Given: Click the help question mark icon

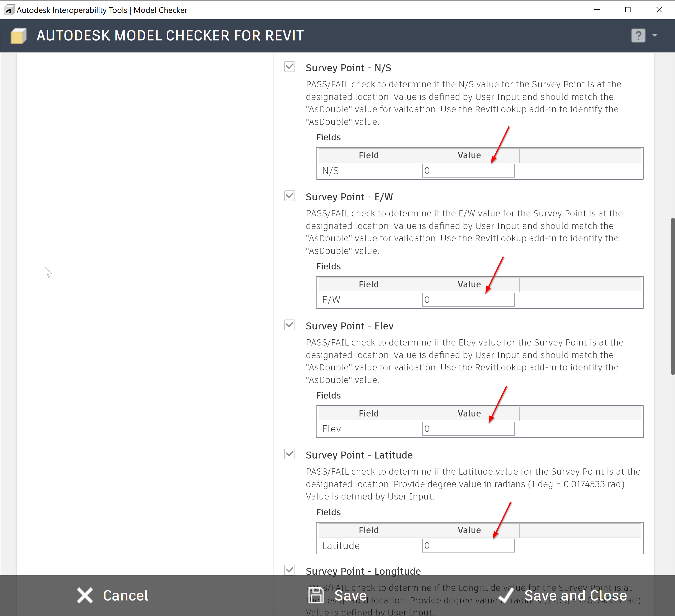Looking at the screenshot, I should (x=638, y=35).
